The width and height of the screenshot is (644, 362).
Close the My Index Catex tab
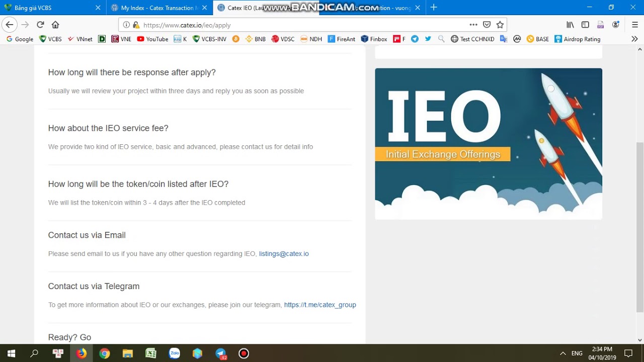(x=205, y=8)
